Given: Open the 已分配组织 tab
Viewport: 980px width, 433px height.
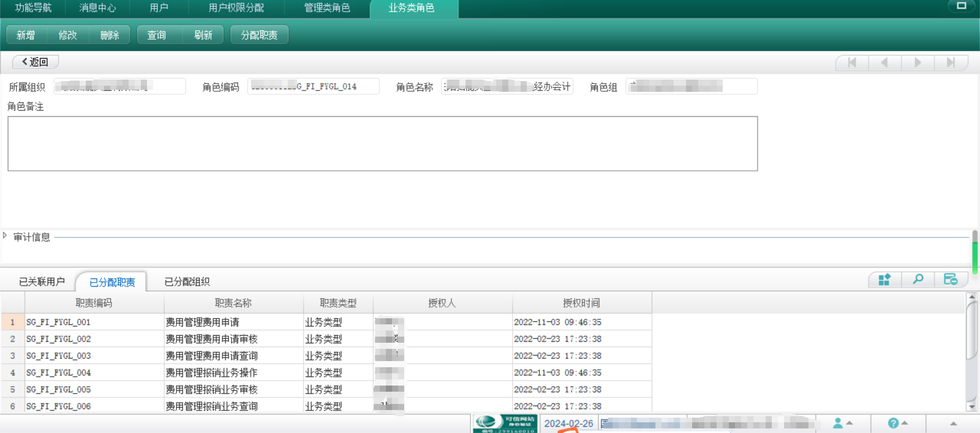Looking at the screenshot, I should click(187, 282).
